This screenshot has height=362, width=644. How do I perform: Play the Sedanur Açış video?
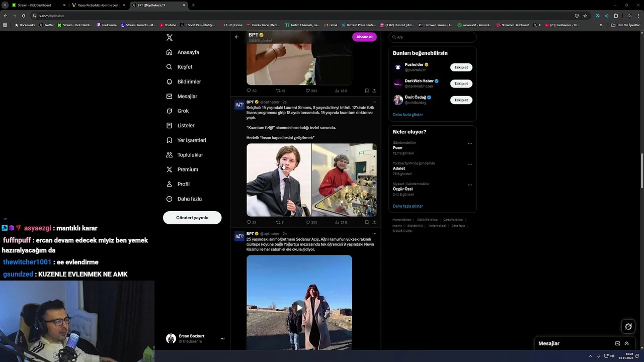click(299, 307)
